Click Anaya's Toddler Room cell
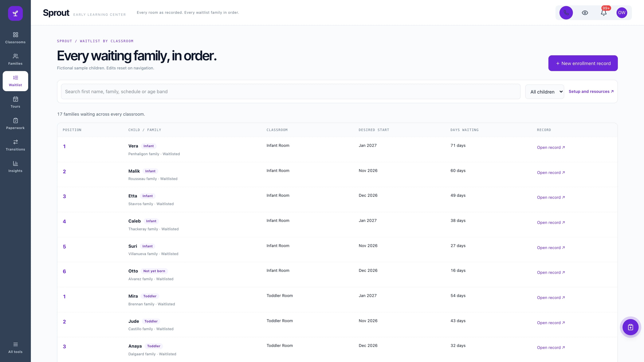This screenshot has width=644, height=362. [x=280, y=346]
